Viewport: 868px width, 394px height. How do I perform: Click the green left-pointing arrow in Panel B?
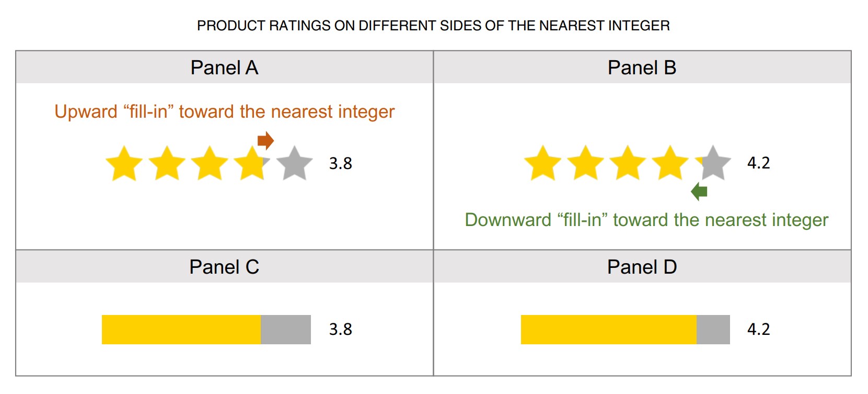(699, 191)
